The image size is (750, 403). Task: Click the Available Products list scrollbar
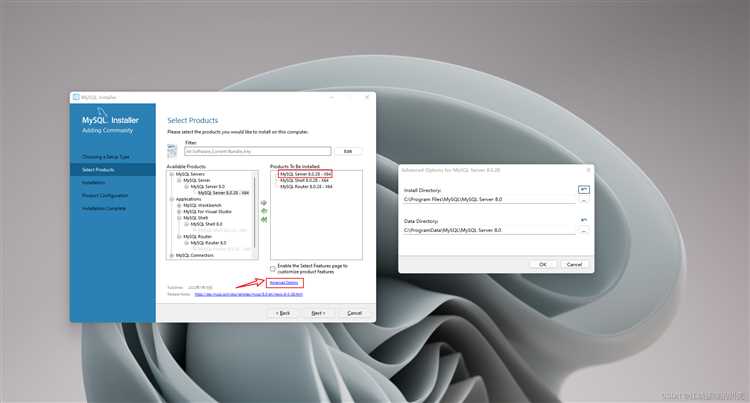coord(255,212)
